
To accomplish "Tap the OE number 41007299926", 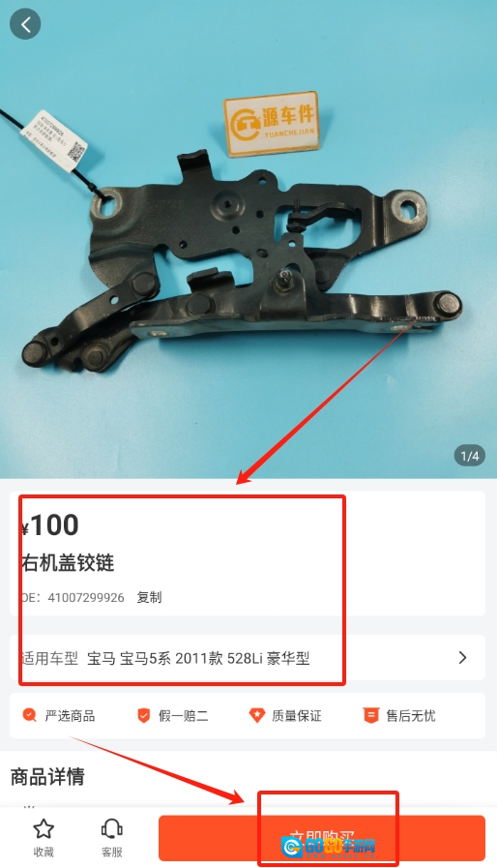I will (x=86, y=597).
